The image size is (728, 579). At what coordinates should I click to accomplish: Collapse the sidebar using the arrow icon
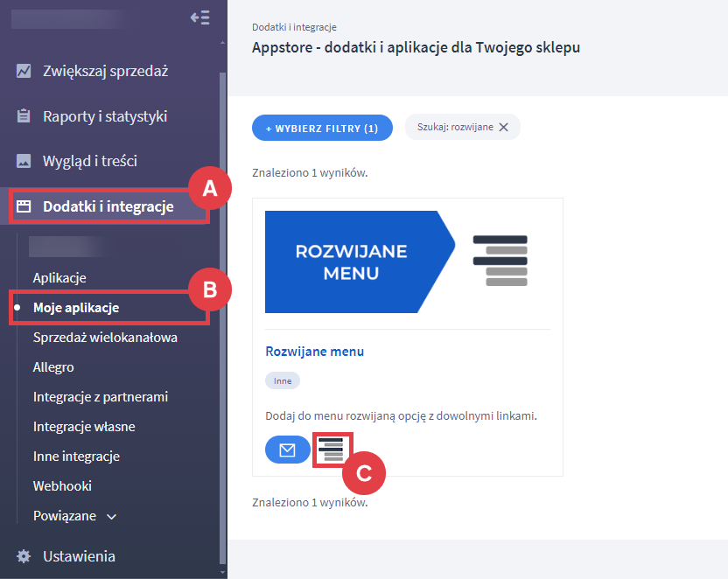(x=199, y=17)
